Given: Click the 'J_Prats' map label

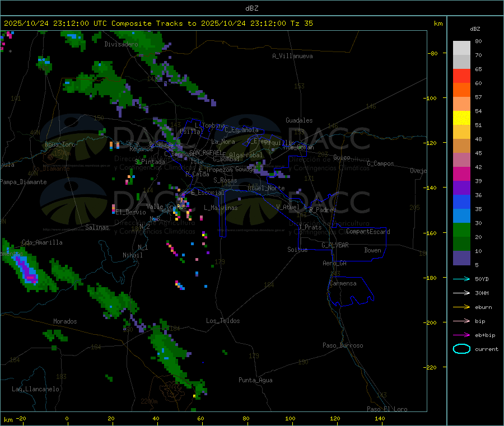Looking at the screenshot, I should coord(310,227).
